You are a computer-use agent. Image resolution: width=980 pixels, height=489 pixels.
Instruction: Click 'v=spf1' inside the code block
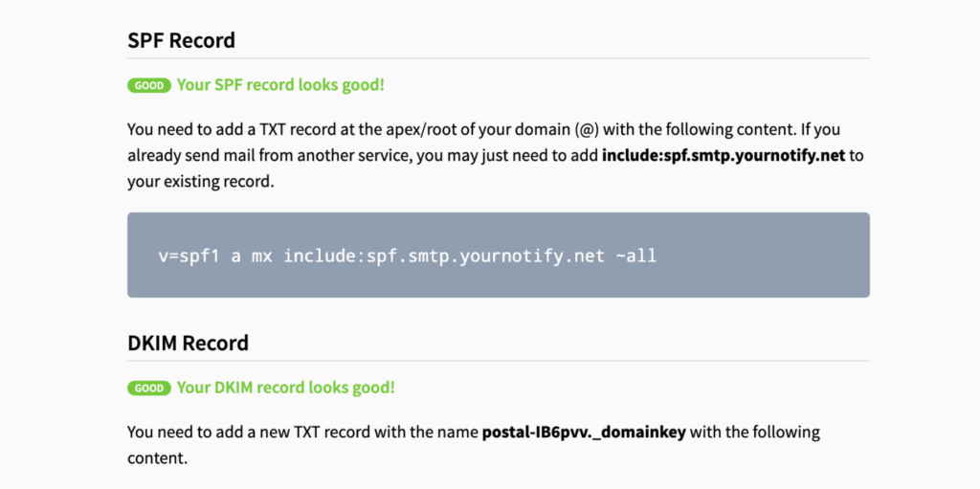(189, 256)
